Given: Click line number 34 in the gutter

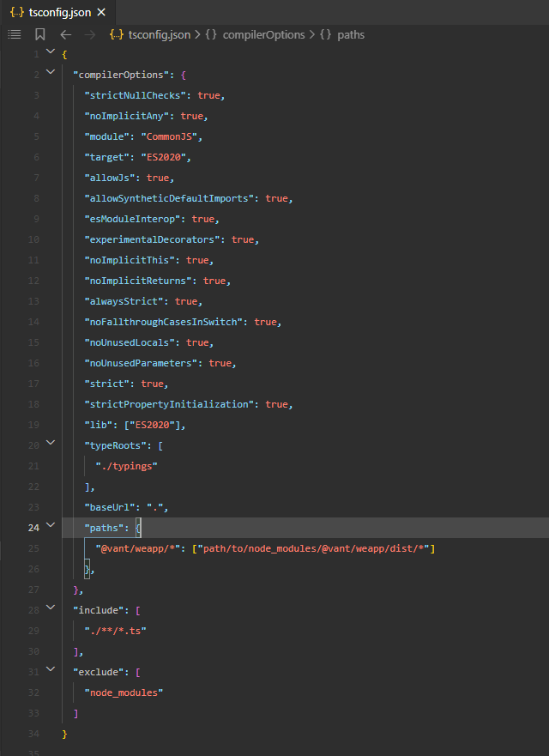Looking at the screenshot, I should [33, 735].
